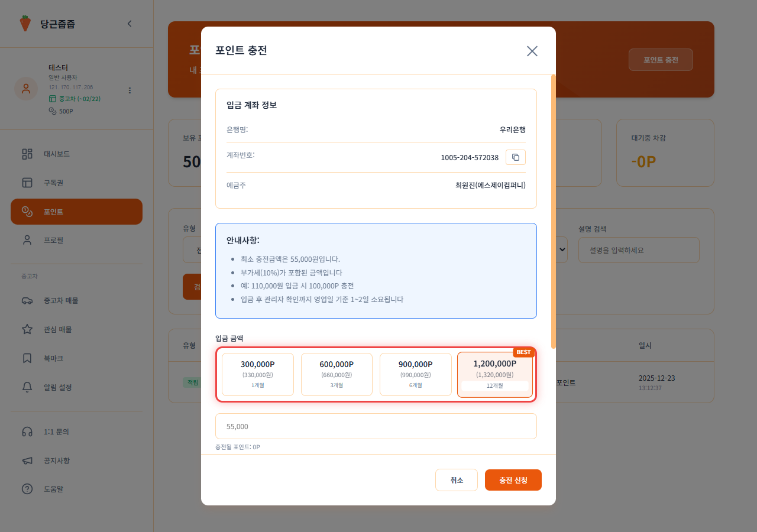Select the 1,200,000P BEST option
This screenshot has height=532, width=757.
click(x=495, y=374)
